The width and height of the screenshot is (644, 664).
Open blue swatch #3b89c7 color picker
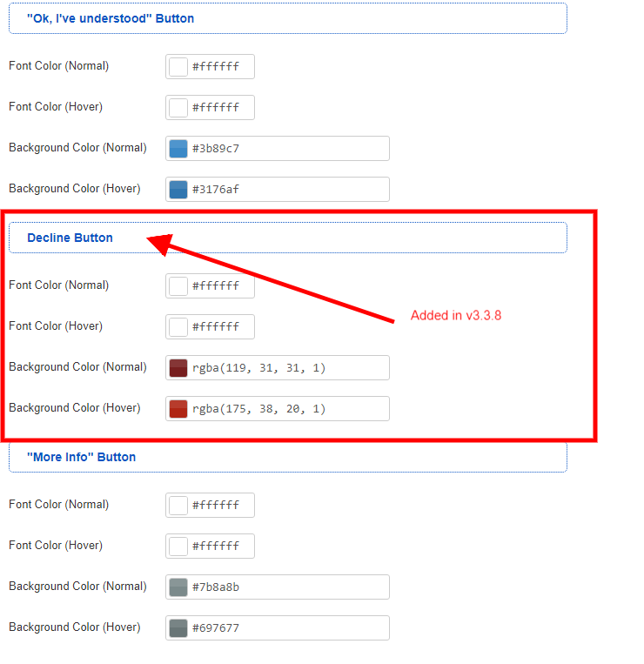coord(178,149)
